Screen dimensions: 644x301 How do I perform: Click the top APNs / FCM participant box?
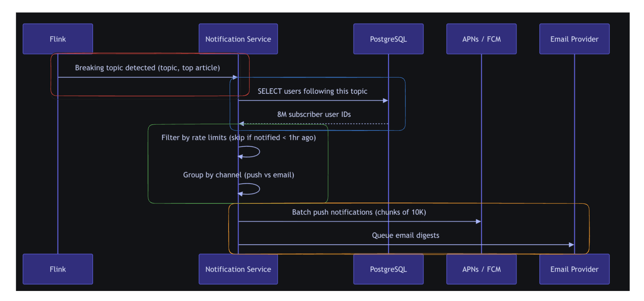pos(481,39)
